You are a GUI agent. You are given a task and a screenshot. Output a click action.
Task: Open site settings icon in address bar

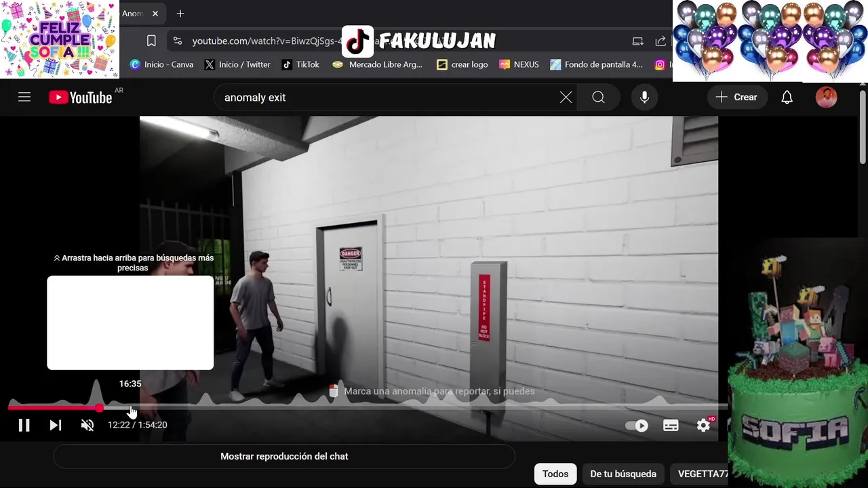point(177,41)
